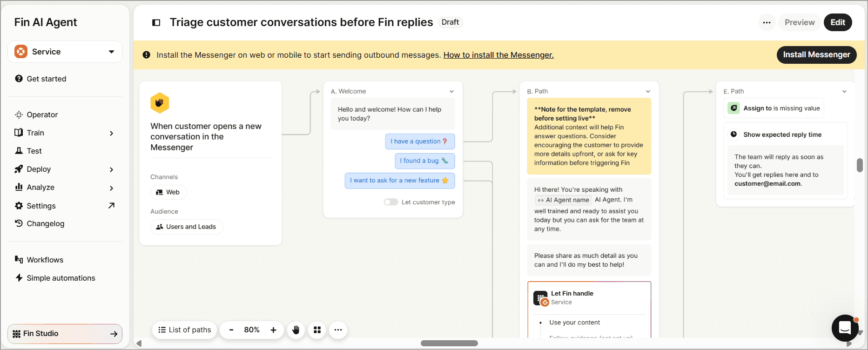Expand the Deploy menu chevron
Image resolution: width=868 pixels, height=350 pixels.
click(111, 169)
